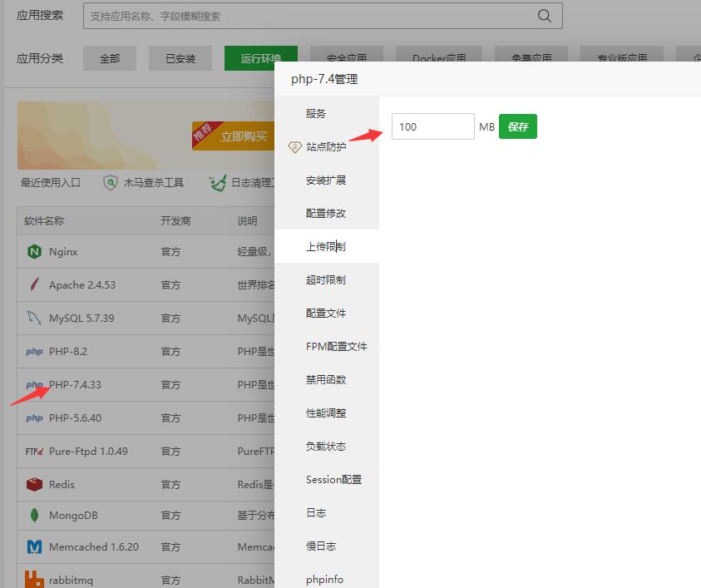The width and height of the screenshot is (701, 588).
Task: Open the 服务 menu item
Action: click(327, 114)
